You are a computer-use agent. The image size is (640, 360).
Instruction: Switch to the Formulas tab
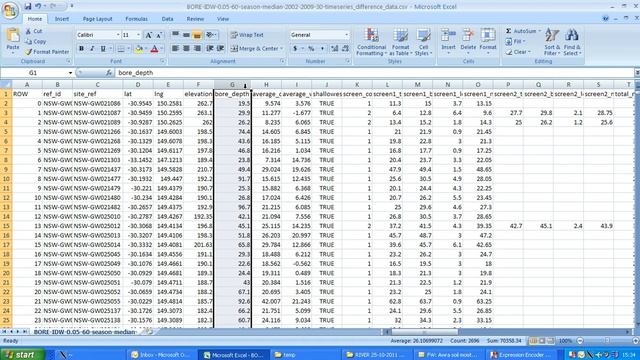coord(136,19)
